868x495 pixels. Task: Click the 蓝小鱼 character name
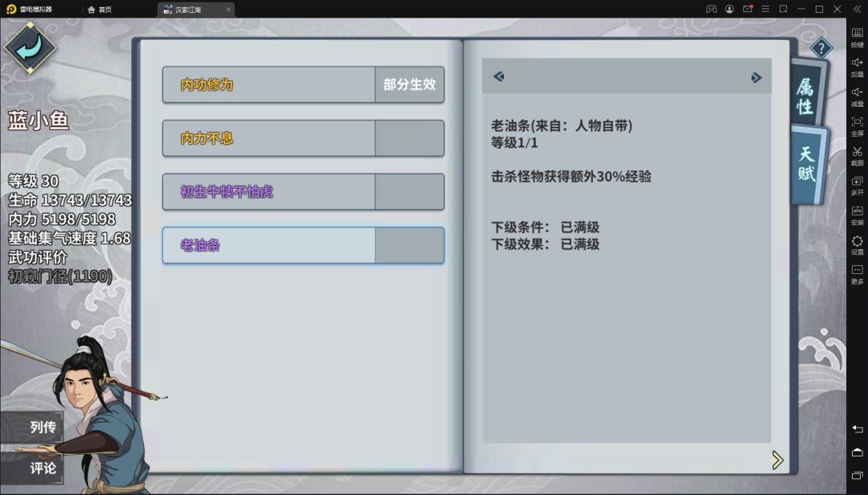tap(39, 121)
